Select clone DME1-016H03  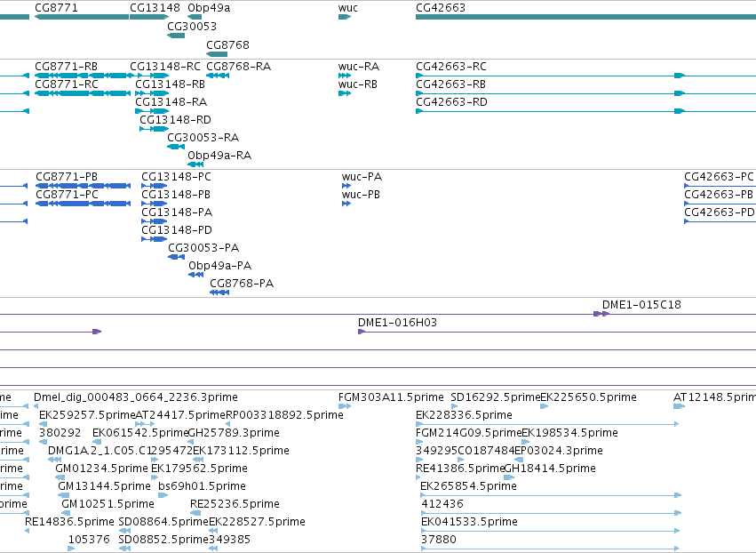click(x=397, y=323)
